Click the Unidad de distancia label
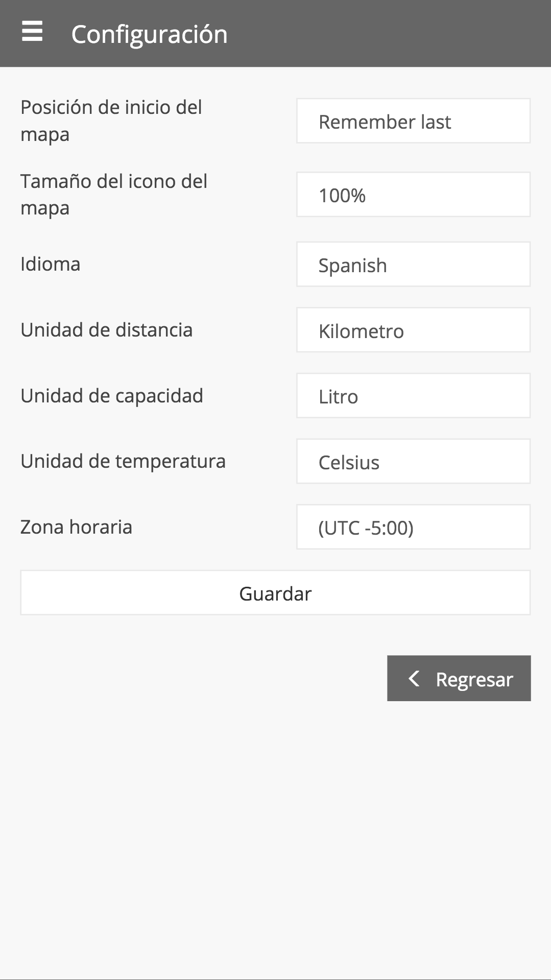The width and height of the screenshot is (551, 980). point(107,330)
